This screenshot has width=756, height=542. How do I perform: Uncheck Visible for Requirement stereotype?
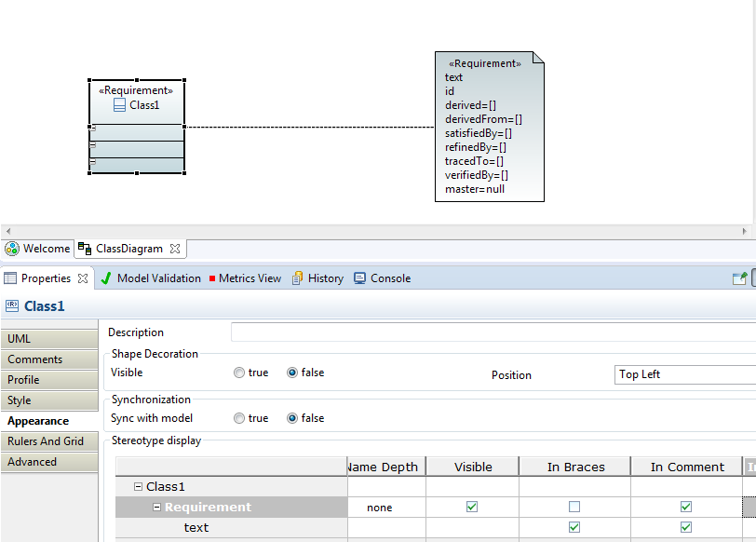click(x=472, y=507)
